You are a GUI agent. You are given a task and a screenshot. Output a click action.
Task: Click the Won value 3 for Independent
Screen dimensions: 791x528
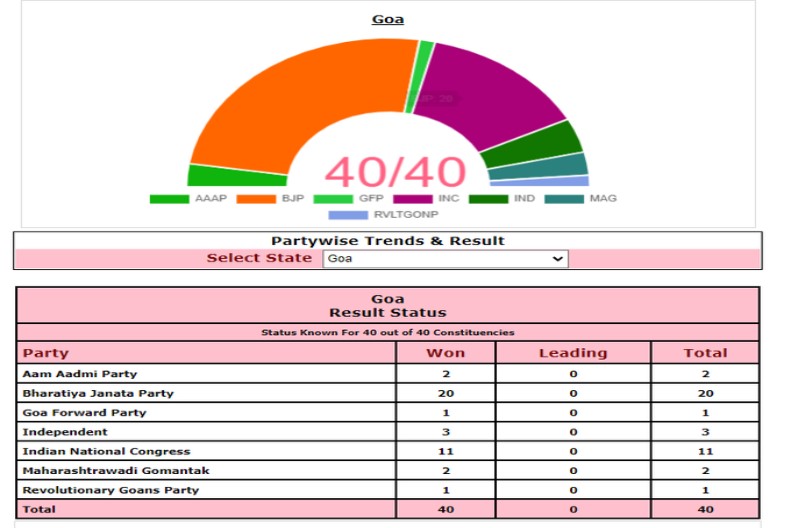[446, 432]
